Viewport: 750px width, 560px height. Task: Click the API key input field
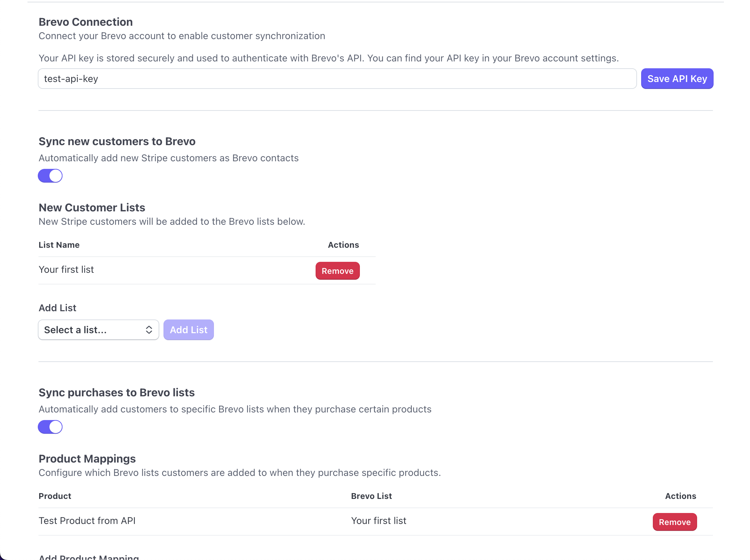(x=337, y=79)
